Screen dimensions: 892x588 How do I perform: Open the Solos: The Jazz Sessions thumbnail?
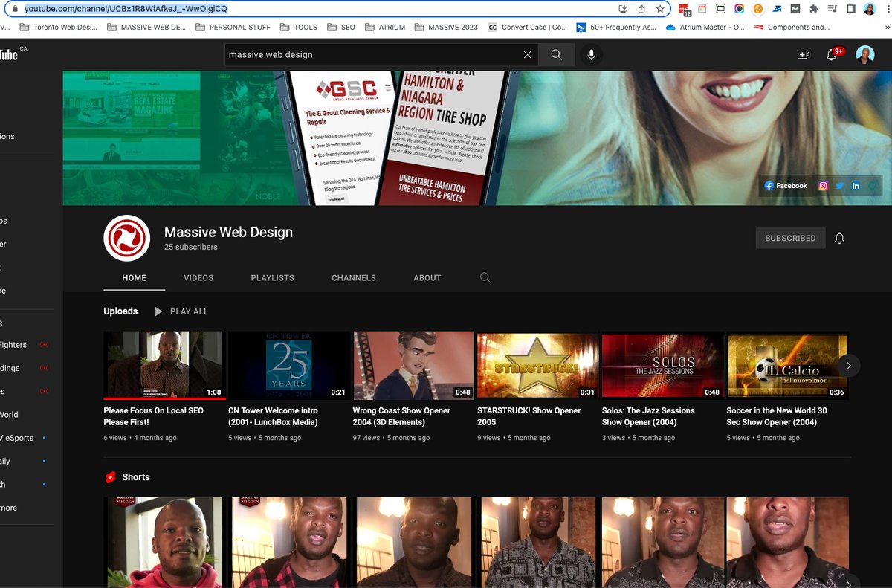point(662,366)
